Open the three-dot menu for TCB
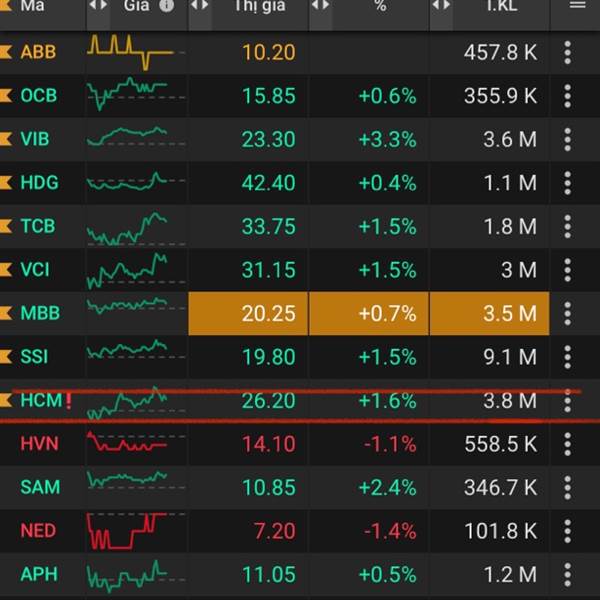This screenshot has width=600, height=600. click(567, 226)
